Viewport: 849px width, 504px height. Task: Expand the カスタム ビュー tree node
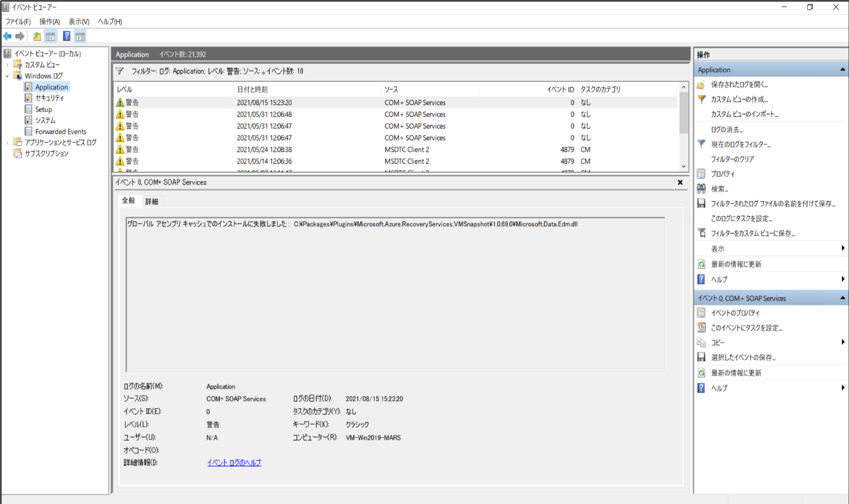coord(7,65)
